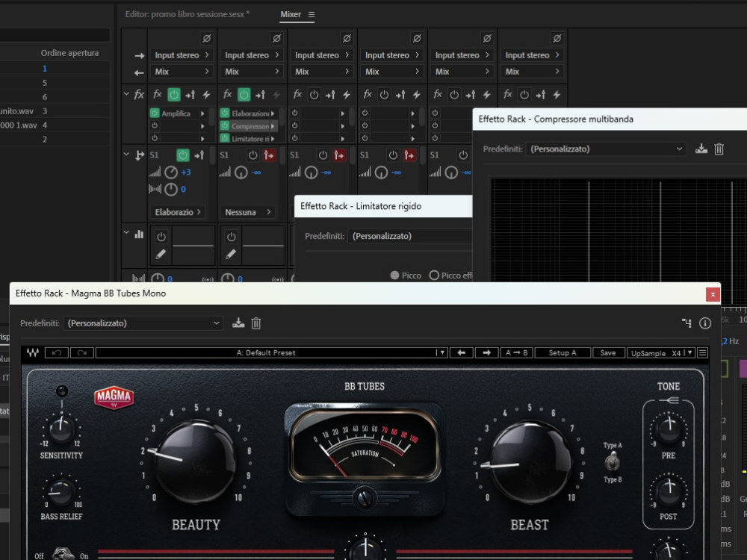This screenshot has width=747, height=560.
Task: Save the Magma BB Tubes preset icon
Action: 238,323
